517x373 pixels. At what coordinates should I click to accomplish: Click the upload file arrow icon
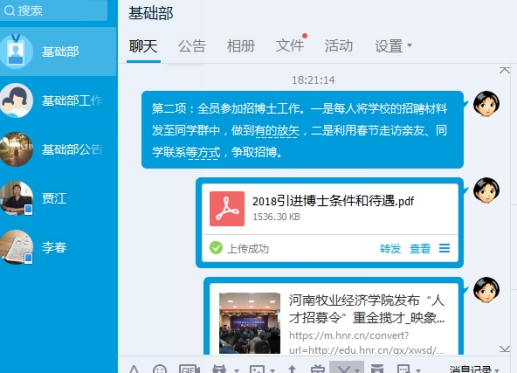(x=292, y=369)
